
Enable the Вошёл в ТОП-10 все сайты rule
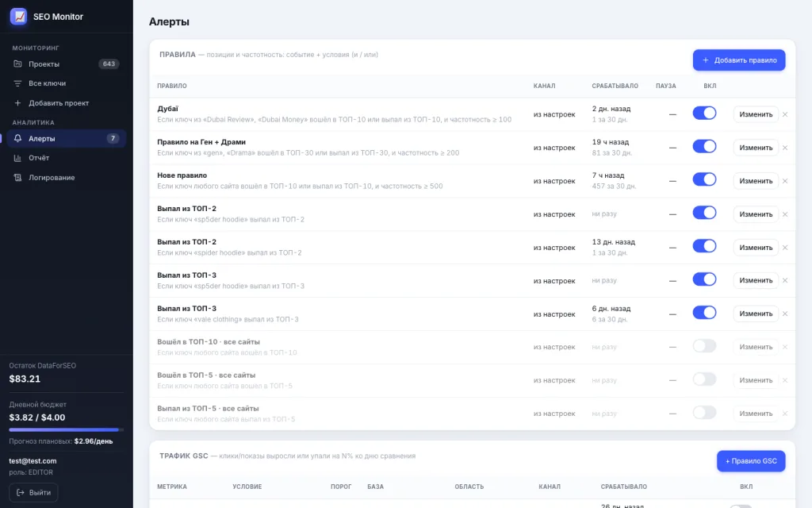click(704, 346)
